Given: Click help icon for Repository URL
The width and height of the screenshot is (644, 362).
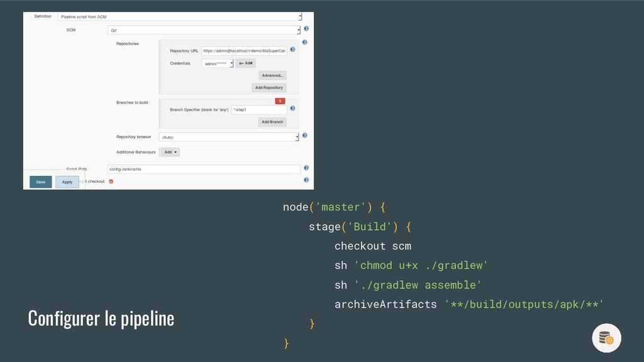Looking at the screenshot, I should click(292, 49).
